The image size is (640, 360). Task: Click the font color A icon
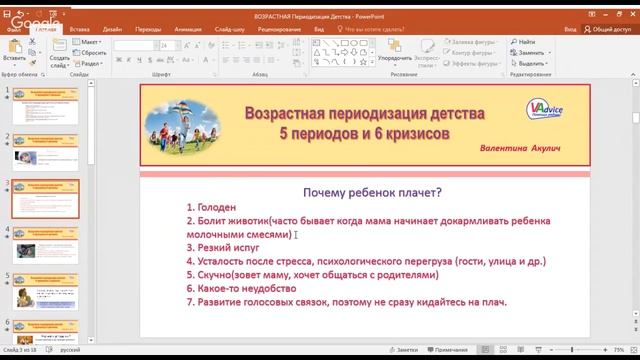206,60
